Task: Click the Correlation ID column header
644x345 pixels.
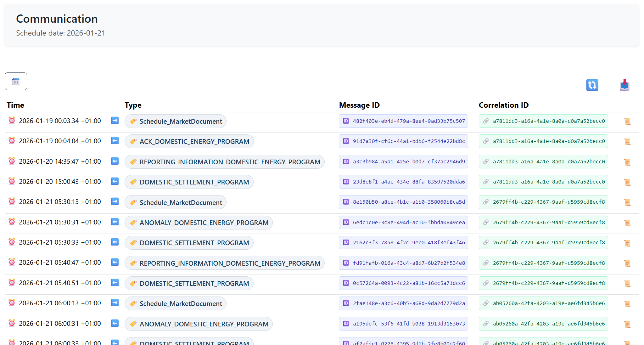Action: [503, 105]
